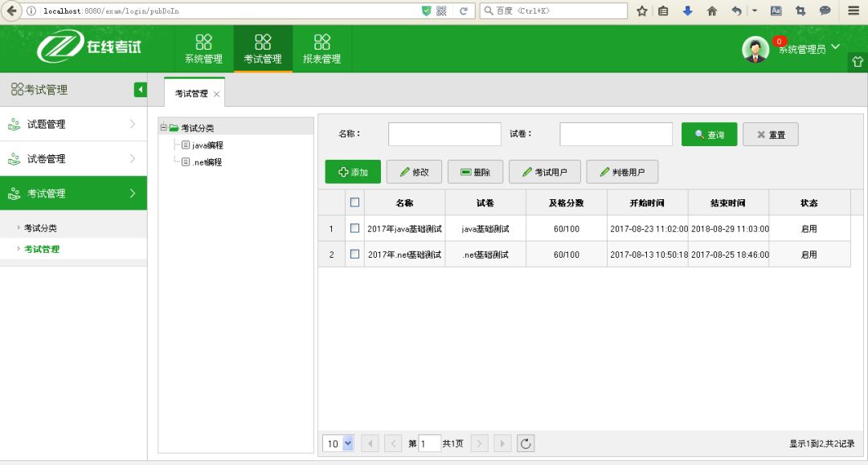Click the browser home icon
The width and height of the screenshot is (868, 465).
tap(711, 11)
